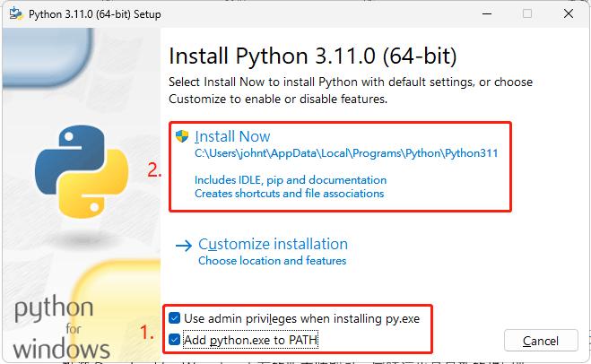Choose Customize installation
Image resolution: width=591 pixels, height=364 pixels.
(x=273, y=244)
